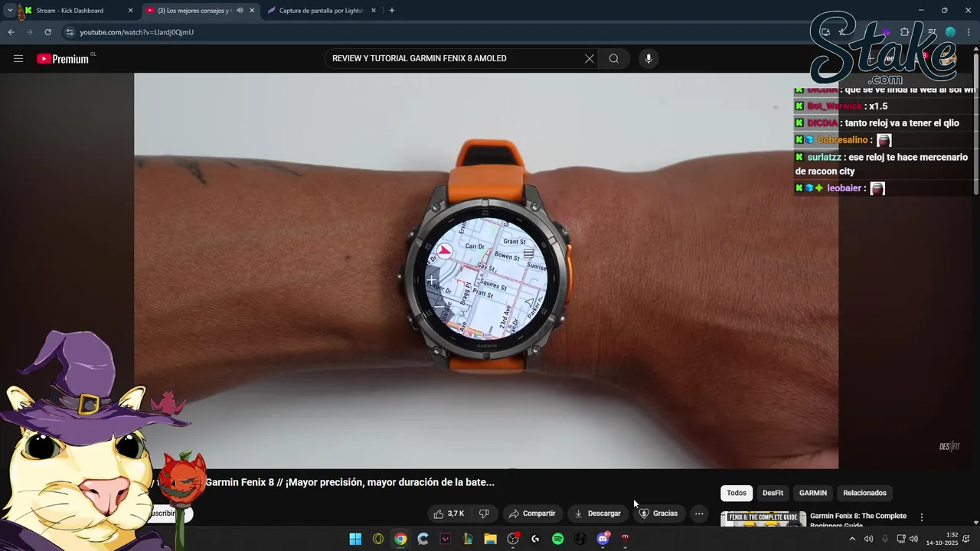Image resolution: width=980 pixels, height=551 pixels.
Task: Select the Relacionados filter chip
Action: pyautogui.click(x=864, y=493)
